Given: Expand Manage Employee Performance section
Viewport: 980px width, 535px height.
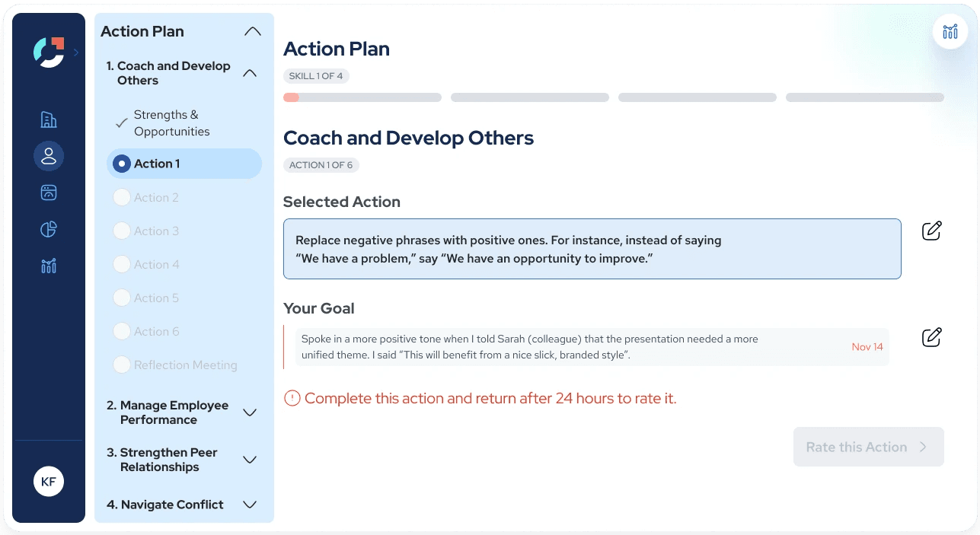Looking at the screenshot, I should point(250,412).
